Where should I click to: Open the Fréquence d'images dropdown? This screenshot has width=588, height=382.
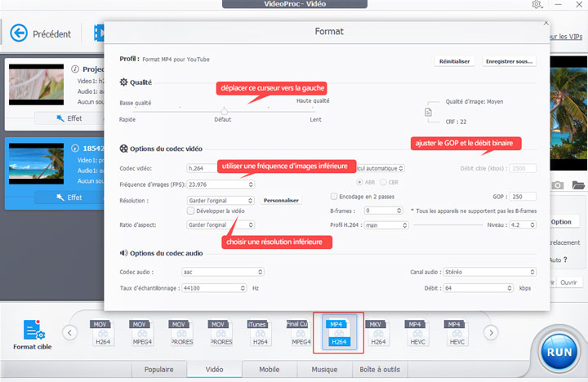[220, 184]
